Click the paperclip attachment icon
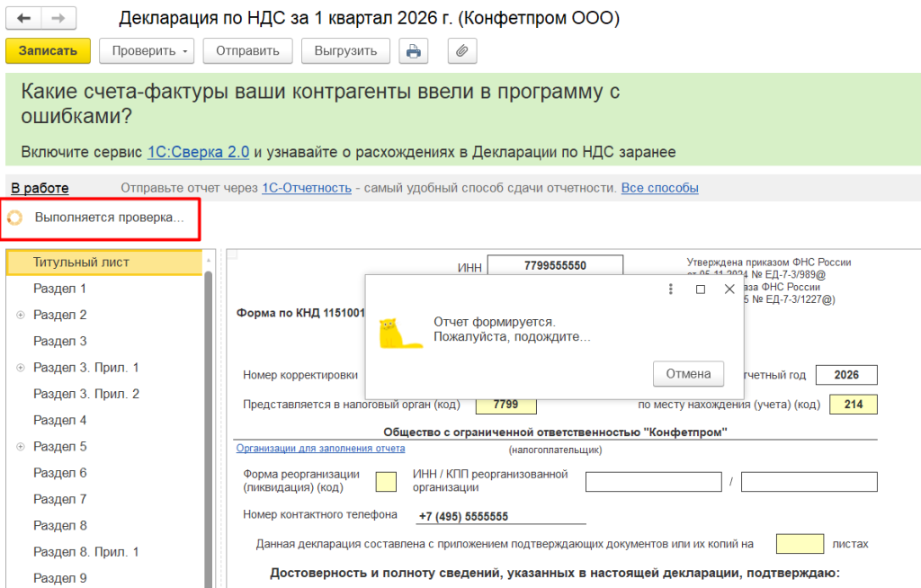This screenshot has width=921, height=588. [x=461, y=51]
